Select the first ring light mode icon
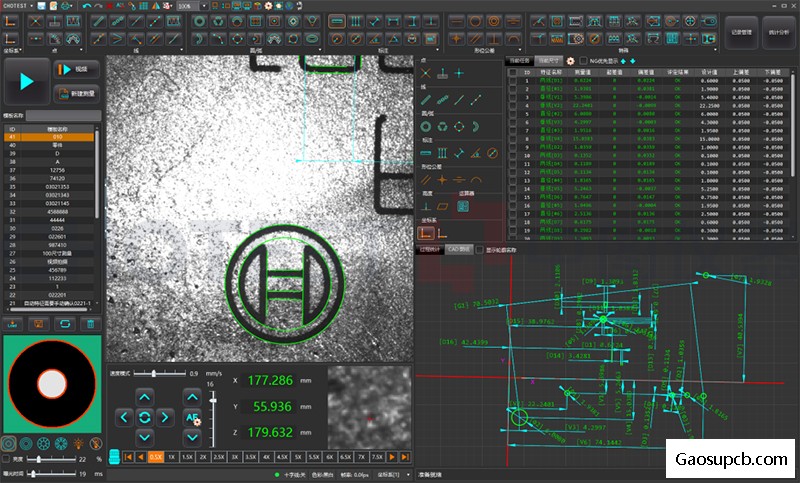This screenshot has height=483, width=800. [9, 444]
